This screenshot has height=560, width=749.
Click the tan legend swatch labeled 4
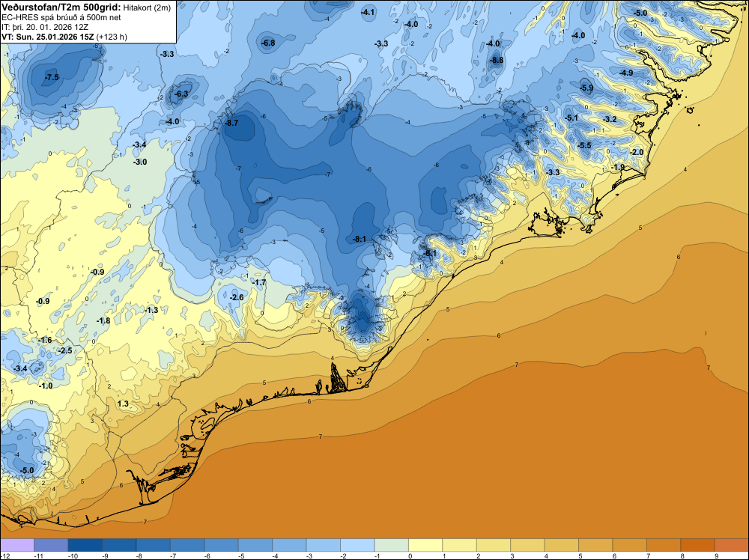[562, 545]
